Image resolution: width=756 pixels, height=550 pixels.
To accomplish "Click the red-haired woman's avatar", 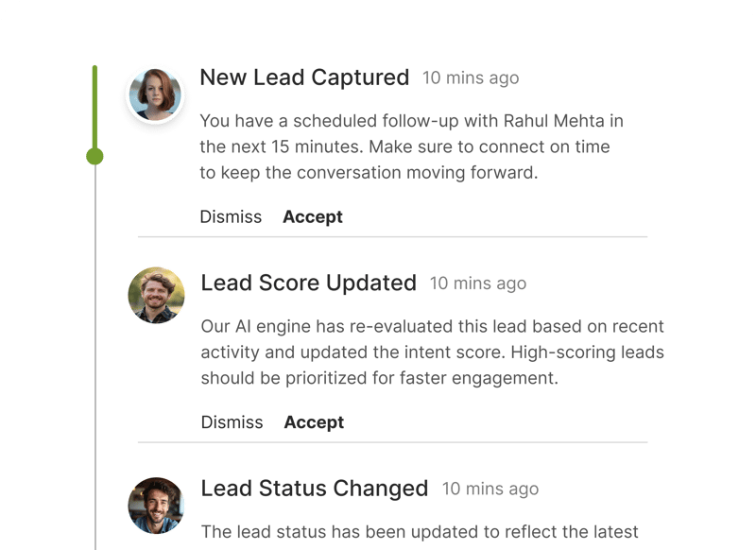I will [155, 95].
